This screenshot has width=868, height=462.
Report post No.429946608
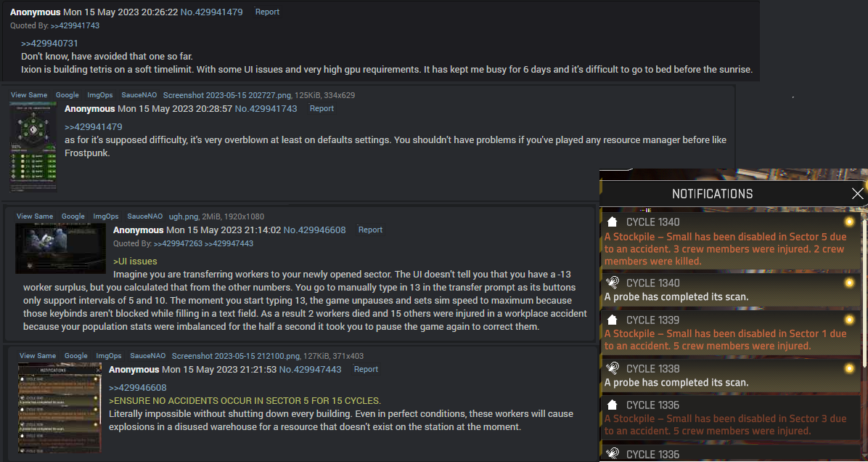click(x=370, y=230)
